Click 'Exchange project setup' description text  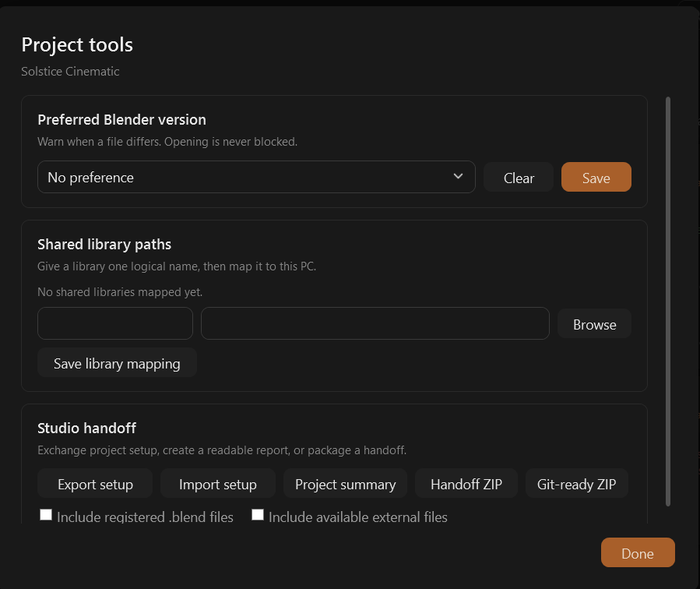pos(222,450)
